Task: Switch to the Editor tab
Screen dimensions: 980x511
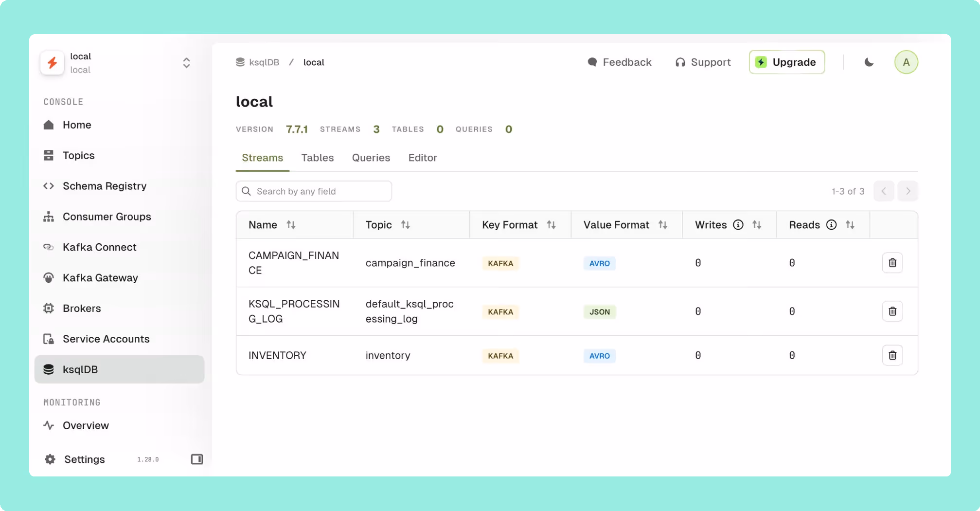Action: click(423, 158)
